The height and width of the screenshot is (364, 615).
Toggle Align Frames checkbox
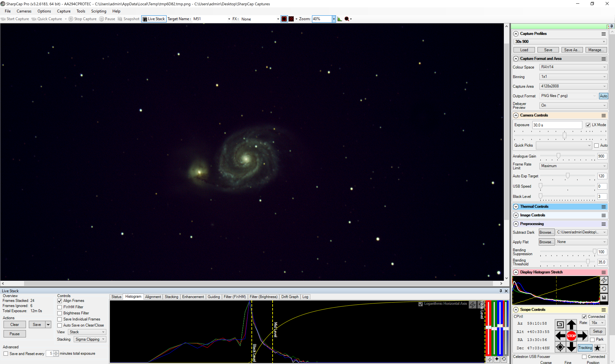coord(60,301)
